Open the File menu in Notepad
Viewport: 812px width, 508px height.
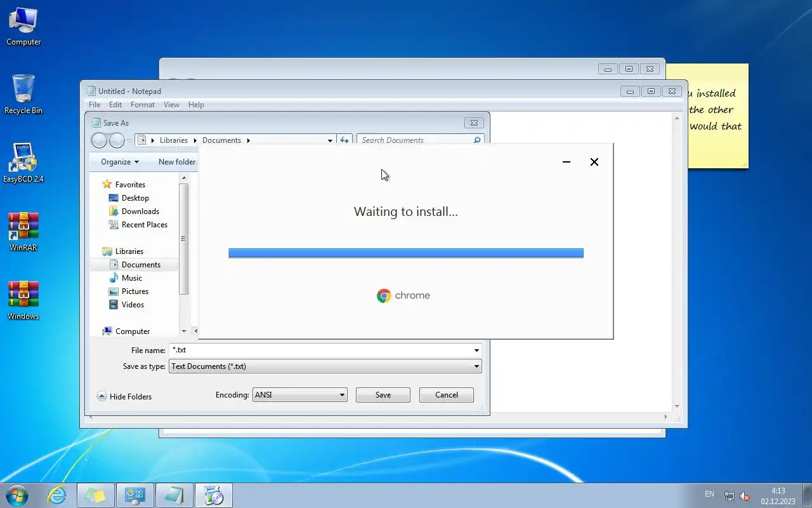coord(95,105)
